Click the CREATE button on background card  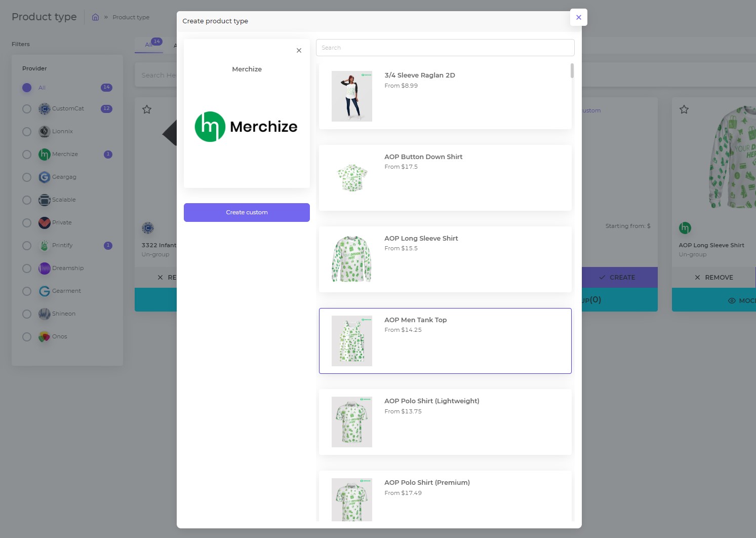(x=619, y=278)
